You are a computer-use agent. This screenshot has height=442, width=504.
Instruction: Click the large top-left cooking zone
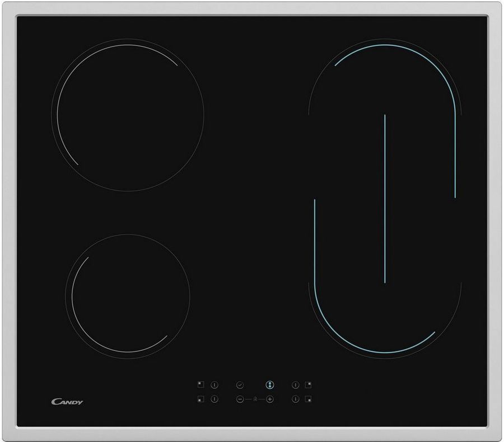128,115
